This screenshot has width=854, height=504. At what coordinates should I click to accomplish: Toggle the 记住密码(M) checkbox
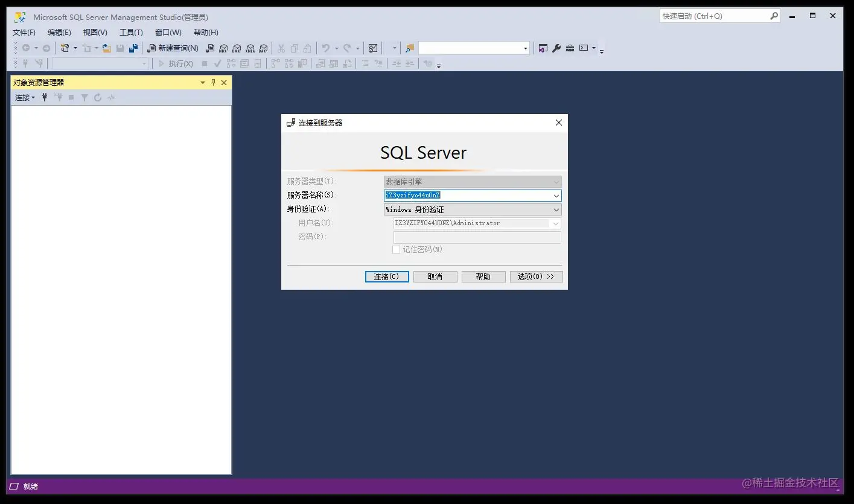396,249
